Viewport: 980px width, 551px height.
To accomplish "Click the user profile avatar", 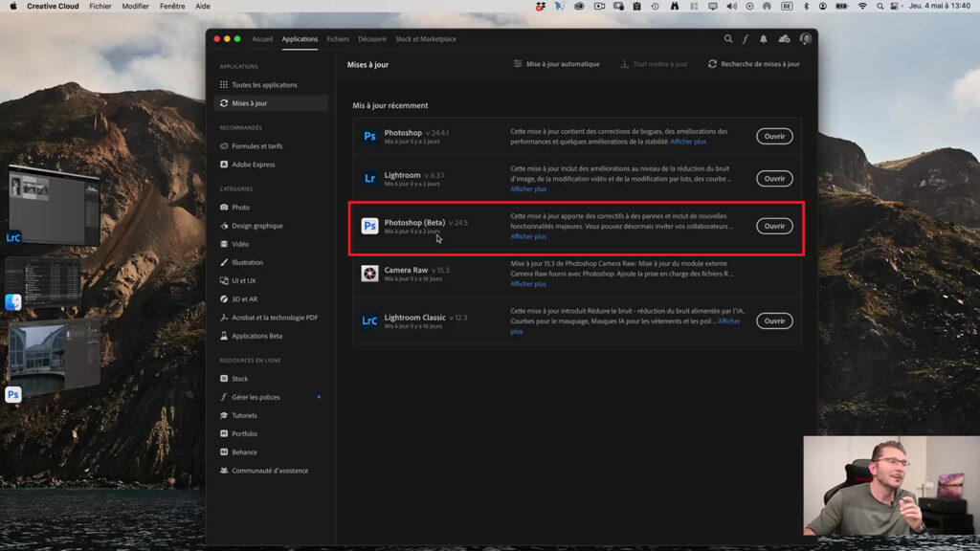I will (805, 39).
